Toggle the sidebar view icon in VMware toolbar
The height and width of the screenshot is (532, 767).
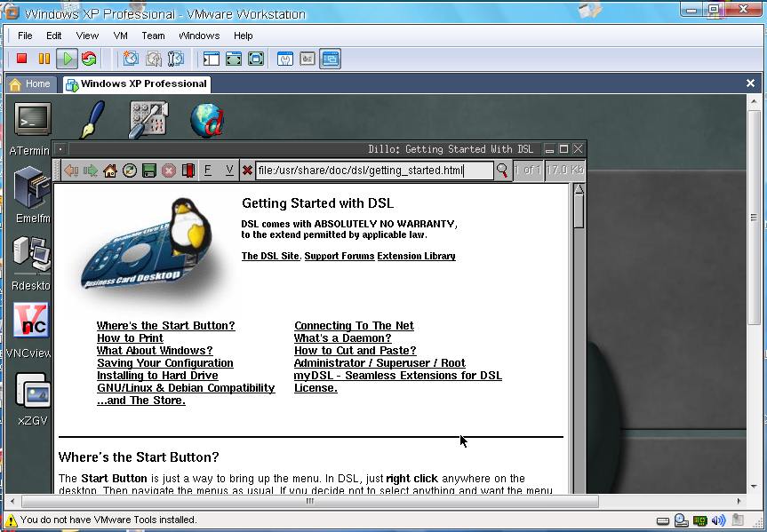point(212,60)
